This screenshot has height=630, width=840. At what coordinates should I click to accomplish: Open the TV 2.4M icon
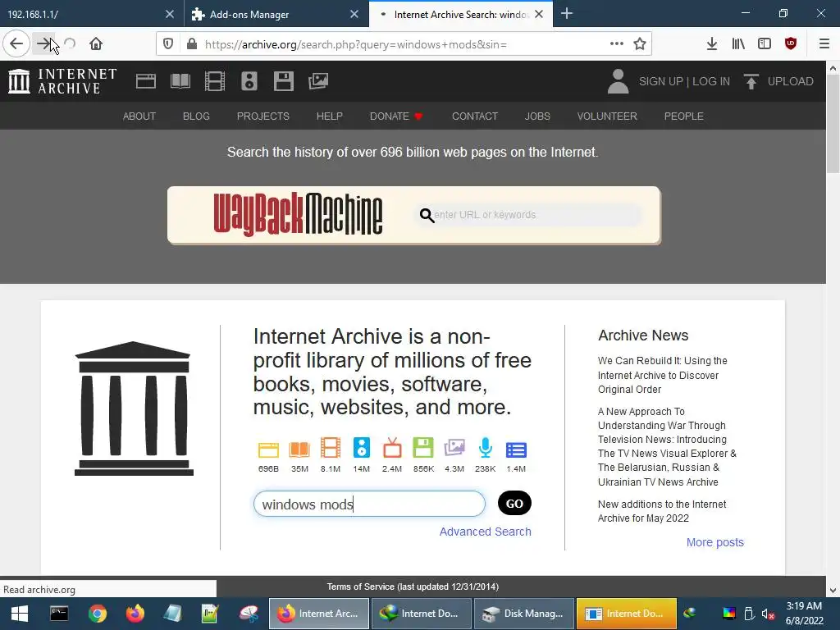tap(392, 448)
